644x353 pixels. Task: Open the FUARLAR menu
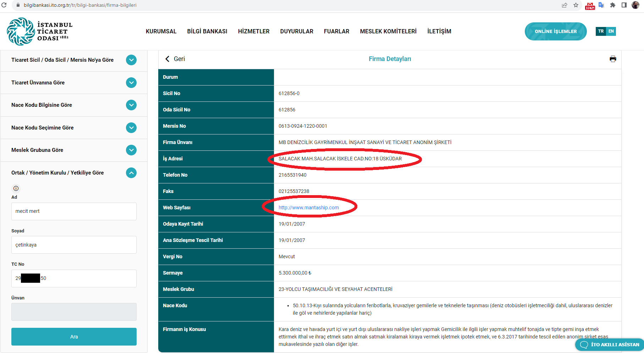337,31
